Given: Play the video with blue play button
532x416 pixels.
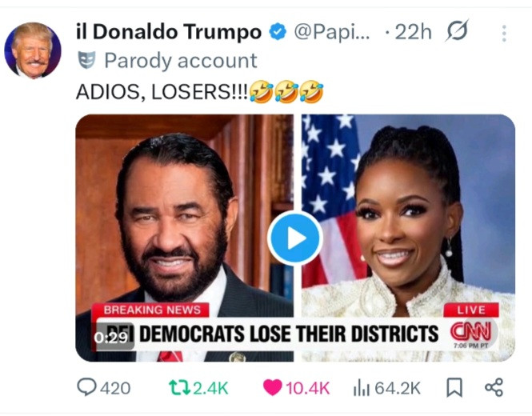Looking at the screenshot, I should point(295,238).
